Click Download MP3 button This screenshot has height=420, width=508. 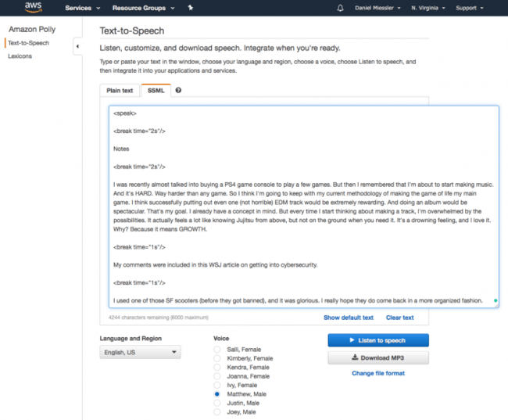tap(378, 357)
